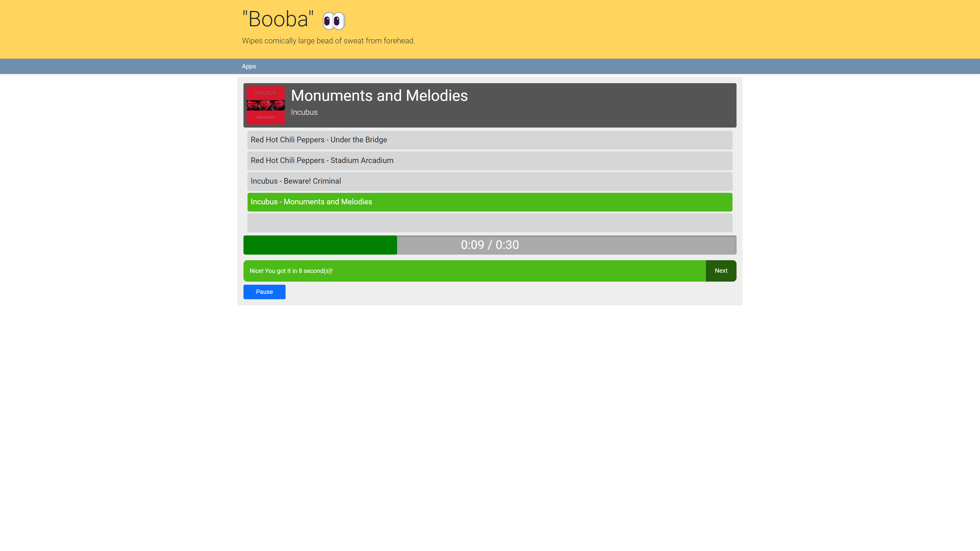Image resolution: width=980 pixels, height=551 pixels.
Task: Click the eyes emoji beside Booba title
Action: (x=334, y=20)
